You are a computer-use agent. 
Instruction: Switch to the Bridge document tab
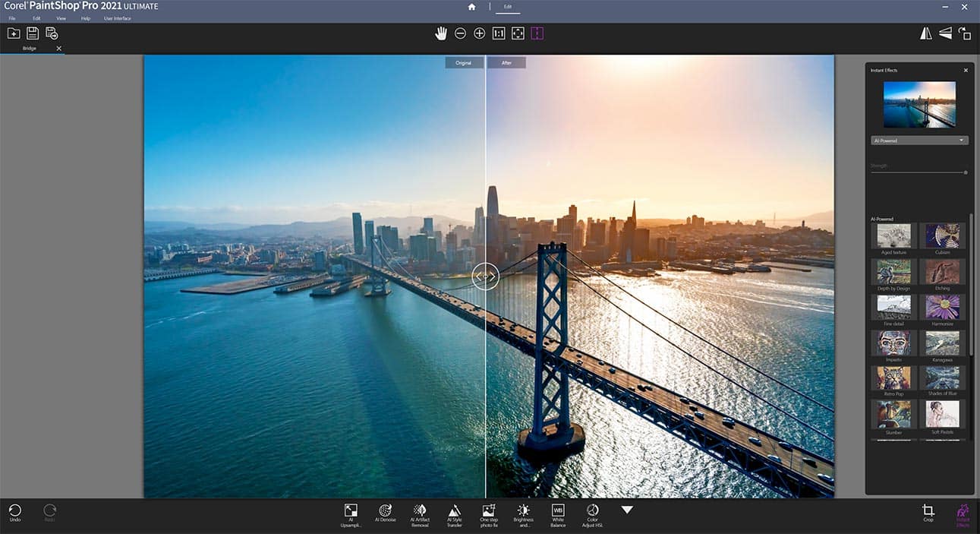(x=29, y=49)
